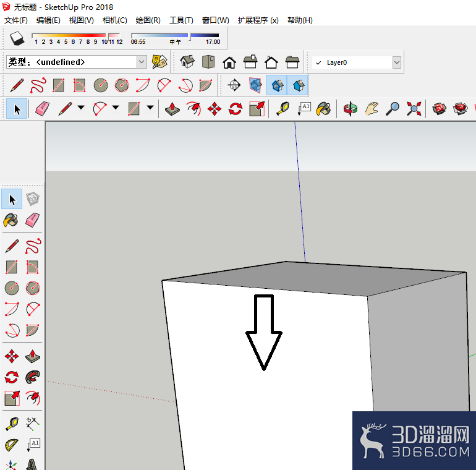Screen dimensions: 476x470
Task: Toggle shadows on with the Shadows icon
Action: click(17, 38)
